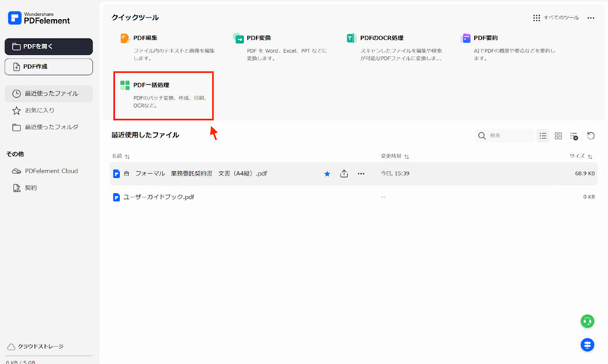Open 最近使ったファイル in sidebar

[49, 93]
